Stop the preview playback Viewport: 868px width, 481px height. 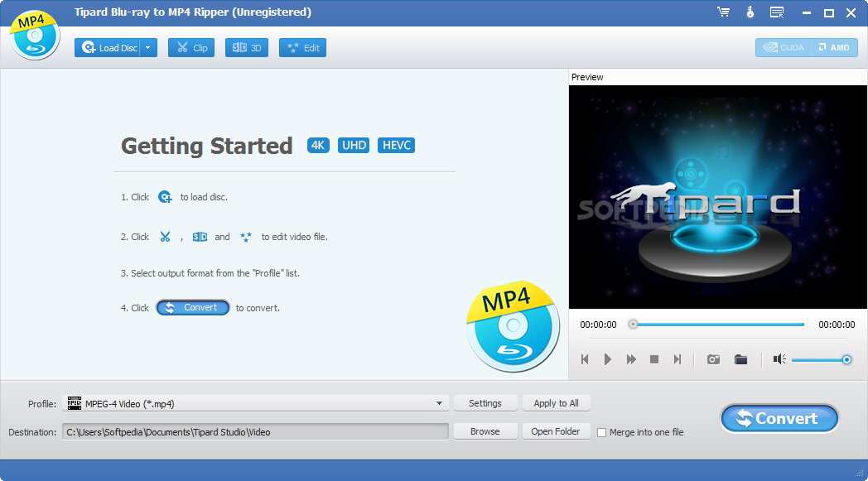[653, 359]
